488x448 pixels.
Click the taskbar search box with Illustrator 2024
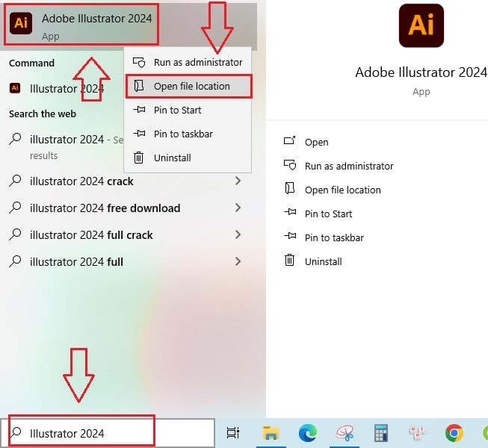pyautogui.click(x=108, y=433)
